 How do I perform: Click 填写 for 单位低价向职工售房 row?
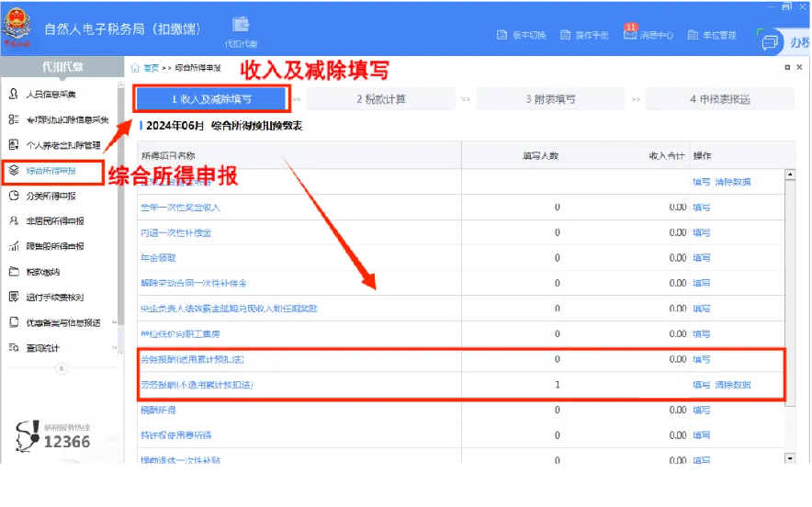coord(701,333)
